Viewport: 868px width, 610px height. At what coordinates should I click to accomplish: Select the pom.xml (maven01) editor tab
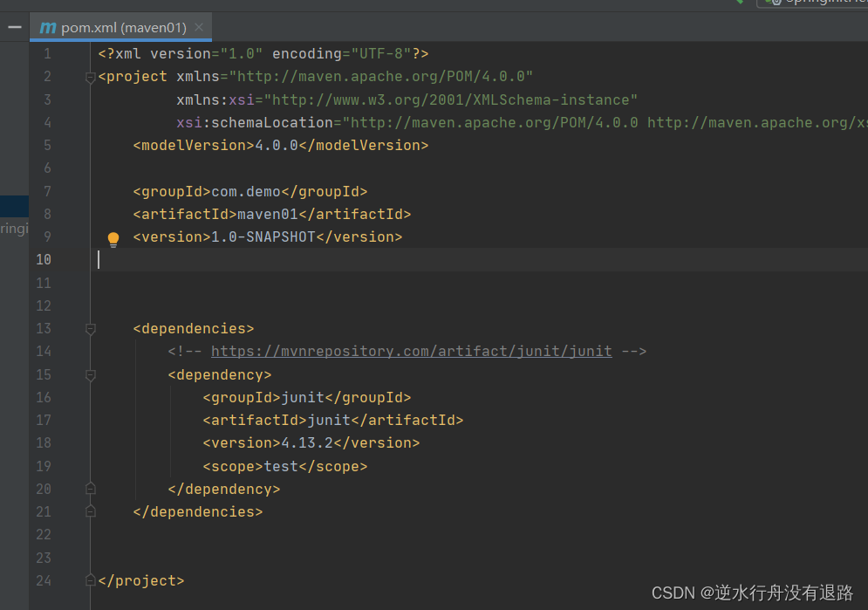coord(120,27)
